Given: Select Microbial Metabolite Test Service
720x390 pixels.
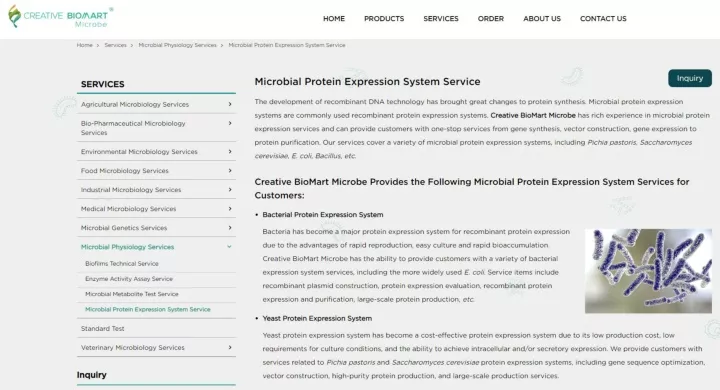Looking at the screenshot, I should (x=132, y=294).
